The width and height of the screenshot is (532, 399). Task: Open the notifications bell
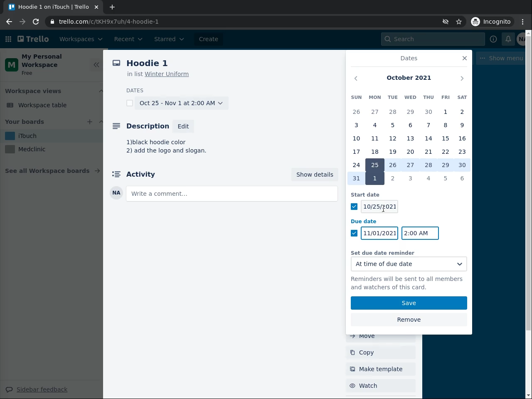508,39
